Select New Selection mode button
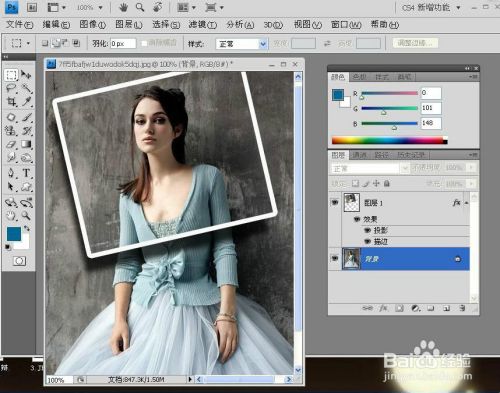This screenshot has width=500, height=393. (x=45, y=43)
